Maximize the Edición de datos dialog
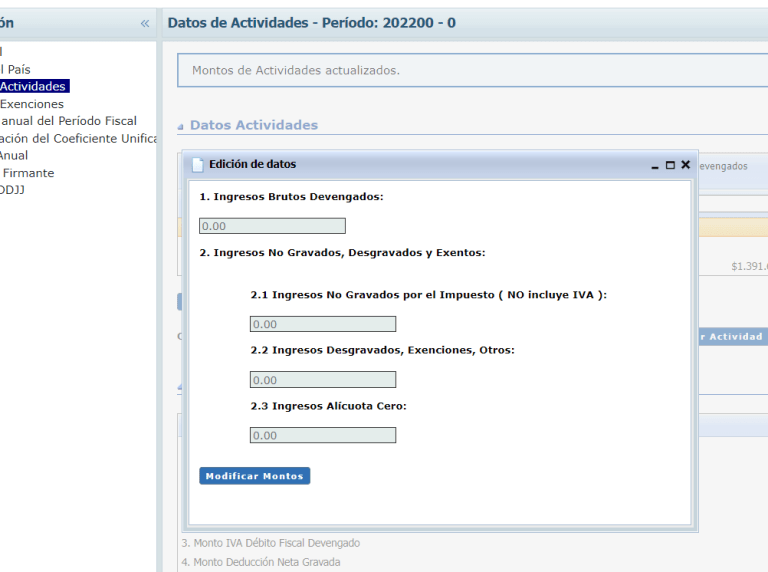The width and height of the screenshot is (768, 572). pyautogui.click(x=670, y=165)
